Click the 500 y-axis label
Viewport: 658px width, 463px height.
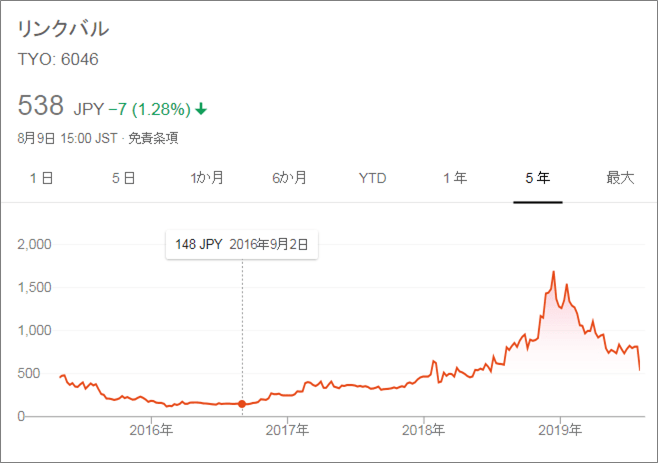pyautogui.click(x=29, y=373)
